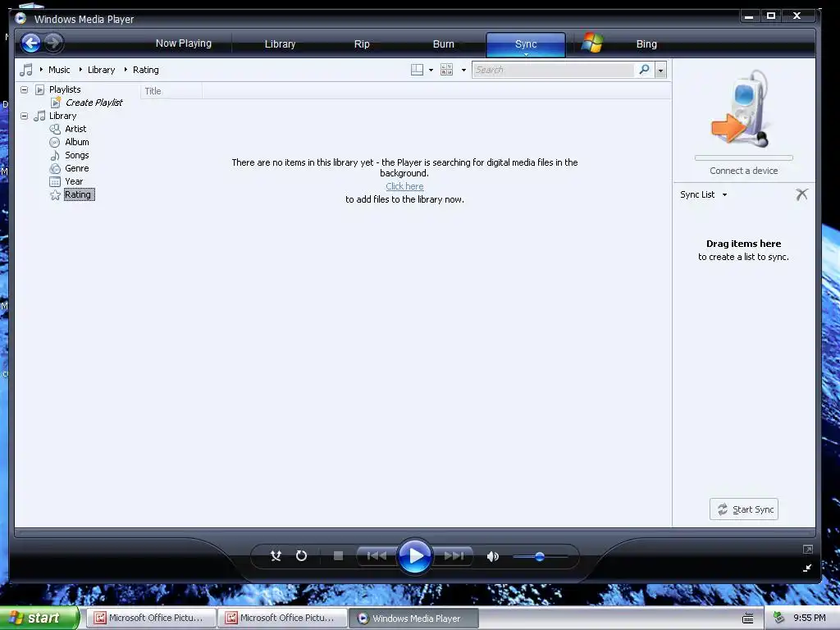Focus the Search input field
840x630 pixels.
pyautogui.click(x=554, y=70)
